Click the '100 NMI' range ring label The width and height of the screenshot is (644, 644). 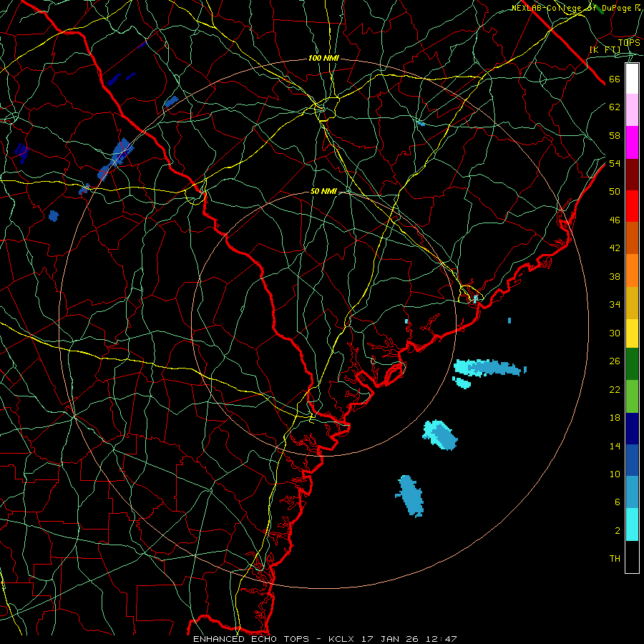(x=323, y=59)
